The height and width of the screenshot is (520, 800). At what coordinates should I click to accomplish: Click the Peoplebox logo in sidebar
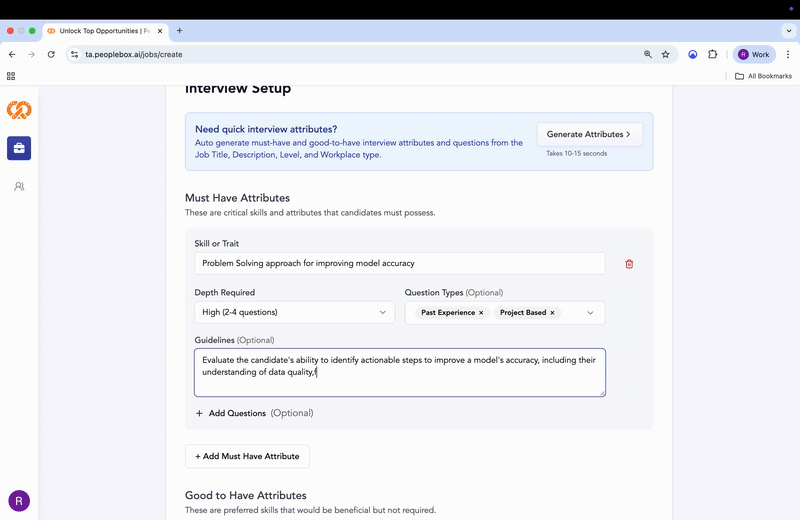coord(19,110)
